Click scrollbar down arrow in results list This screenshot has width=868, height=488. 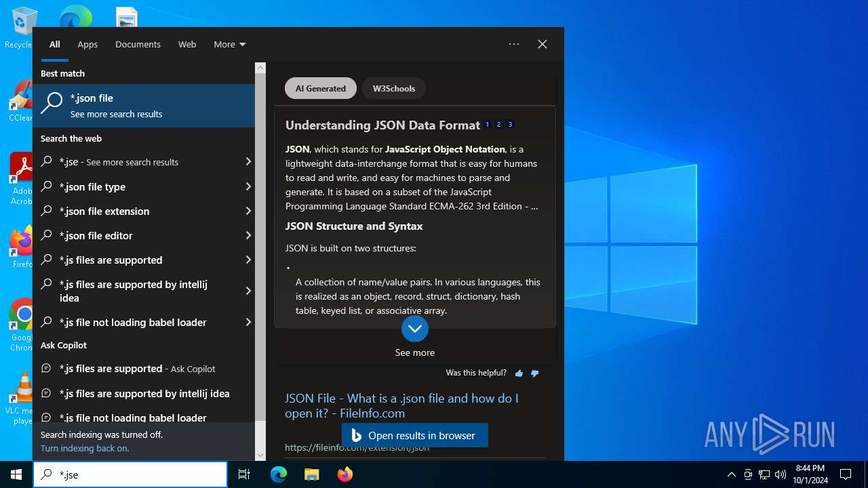(x=260, y=455)
